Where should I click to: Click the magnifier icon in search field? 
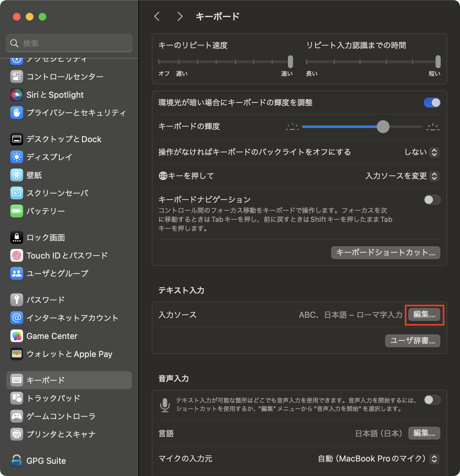pyautogui.click(x=14, y=43)
